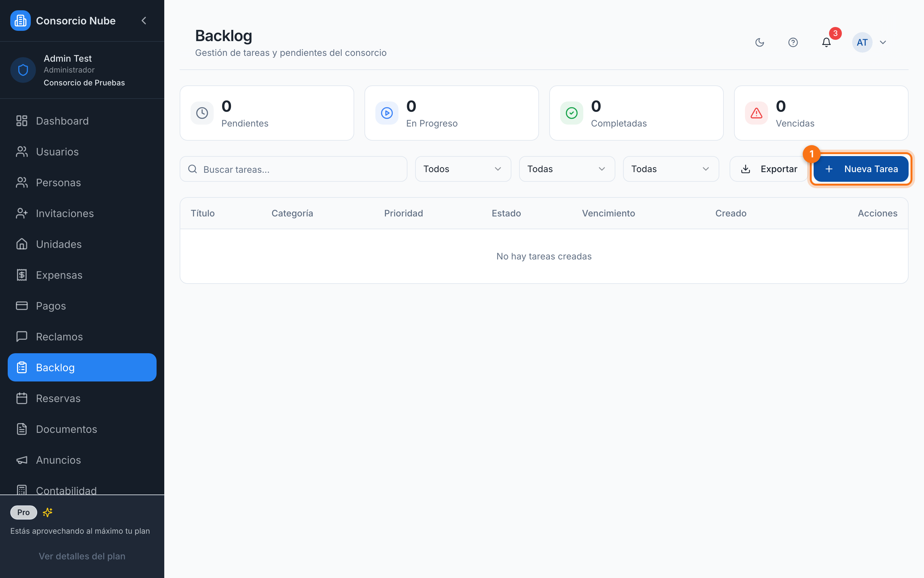This screenshot has height=578, width=924.
Task: Open the Todos filter dropdown
Action: click(463, 169)
